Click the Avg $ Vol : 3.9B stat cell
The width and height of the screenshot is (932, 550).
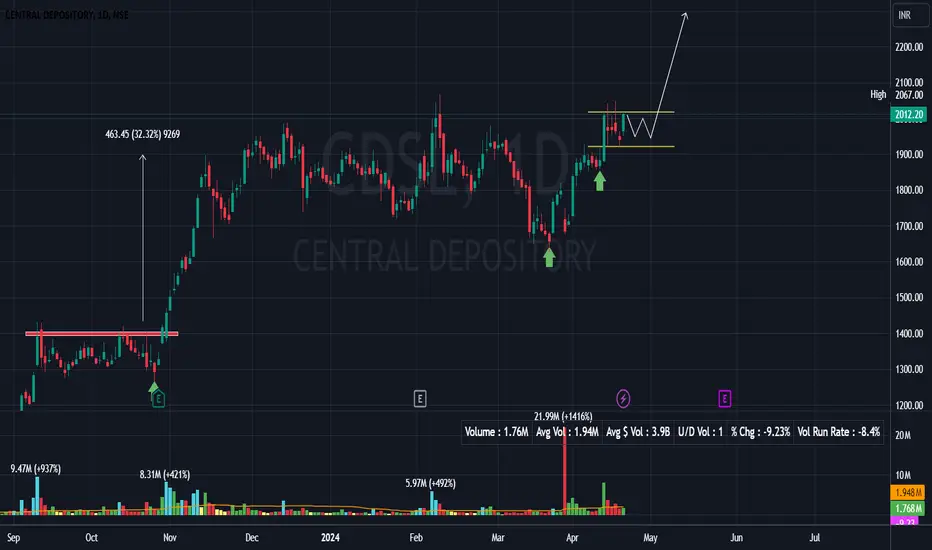click(x=638, y=432)
